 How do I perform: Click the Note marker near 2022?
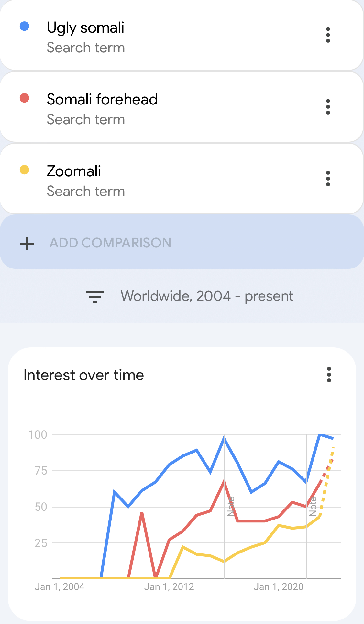pos(313,506)
